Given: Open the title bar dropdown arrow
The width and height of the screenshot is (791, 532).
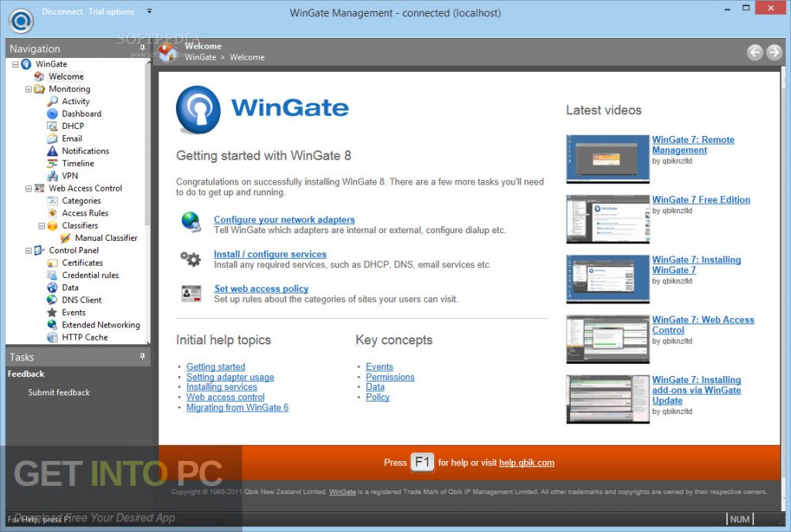Looking at the screenshot, I should 149,11.
